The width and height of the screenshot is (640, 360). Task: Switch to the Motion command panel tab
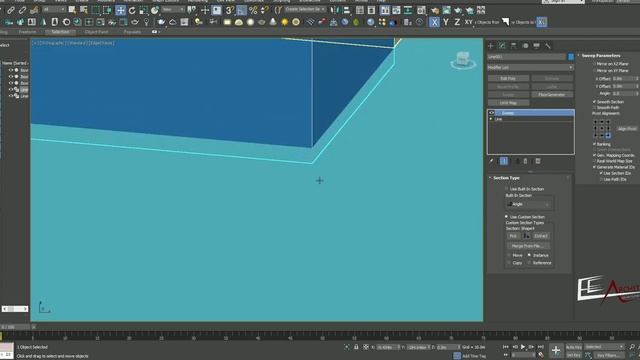pyautogui.click(x=525, y=46)
